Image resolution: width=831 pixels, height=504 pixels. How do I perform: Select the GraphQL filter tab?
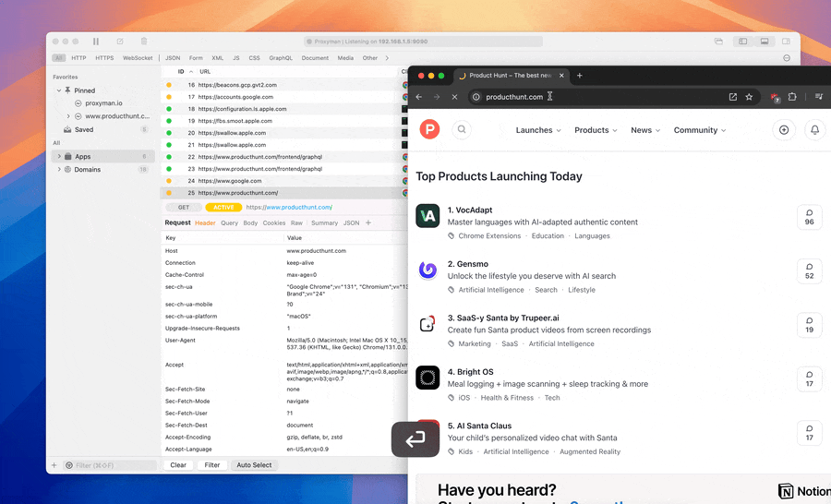(x=281, y=58)
